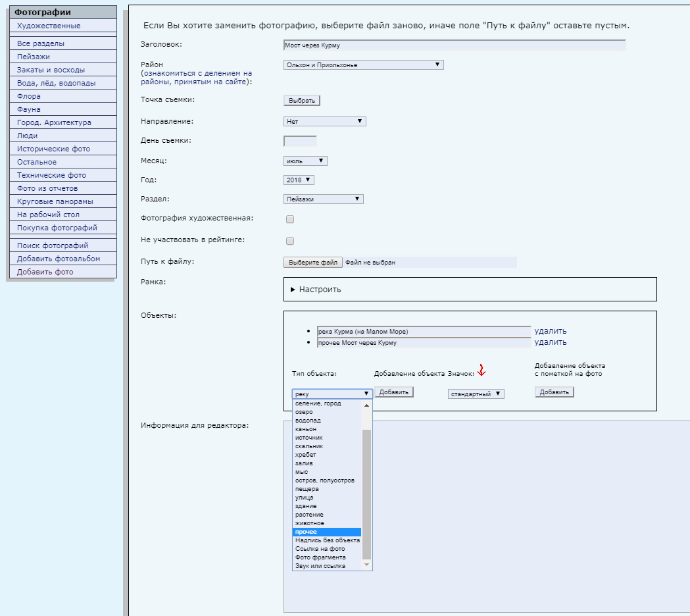Select залив option in the list
690x616 pixels.
pyautogui.click(x=327, y=463)
